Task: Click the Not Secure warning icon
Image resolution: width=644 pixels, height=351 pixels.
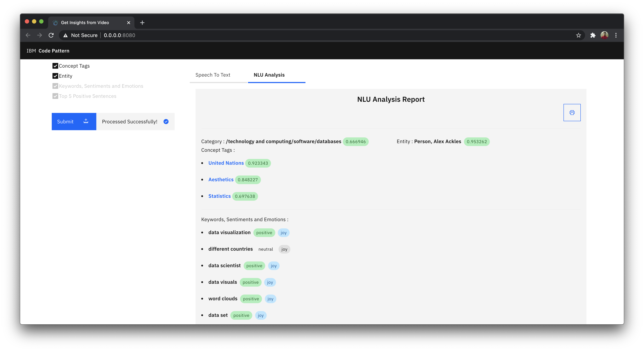Action: click(x=66, y=35)
